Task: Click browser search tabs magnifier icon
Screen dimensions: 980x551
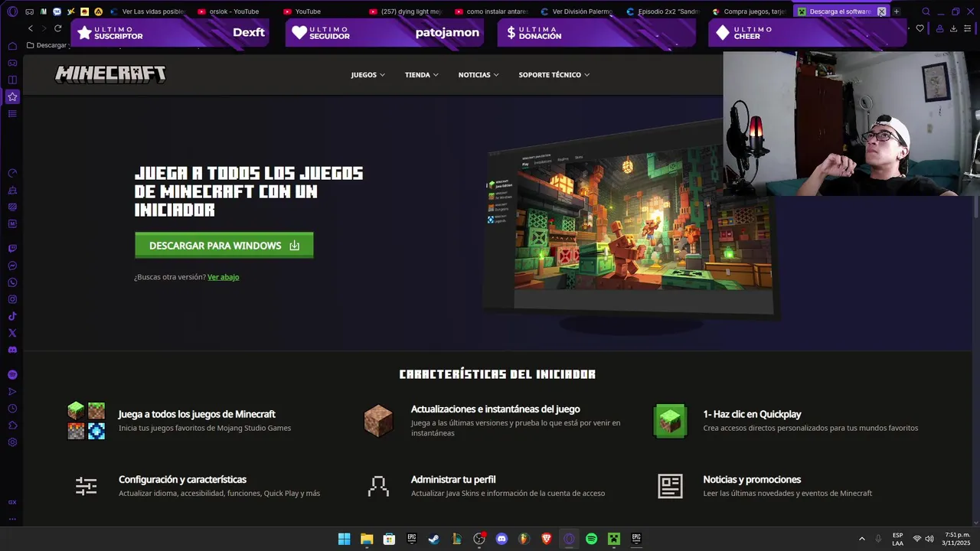Action: coord(926,11)
